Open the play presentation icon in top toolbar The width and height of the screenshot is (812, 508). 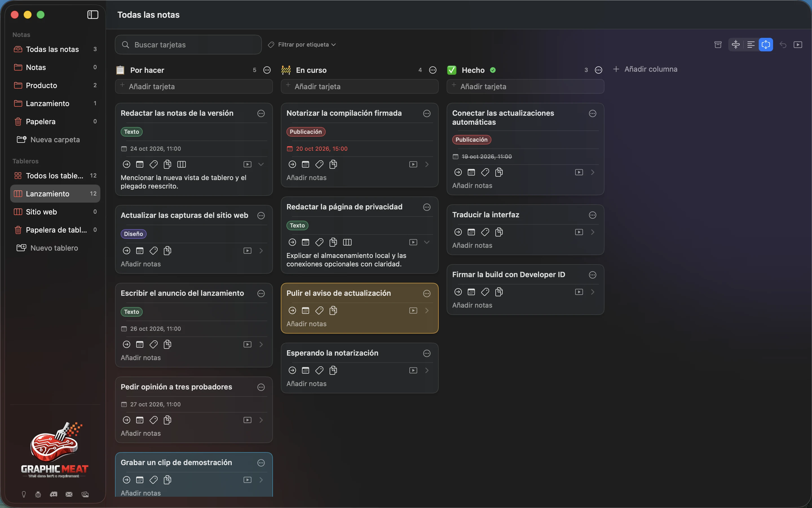coord(798,45)
